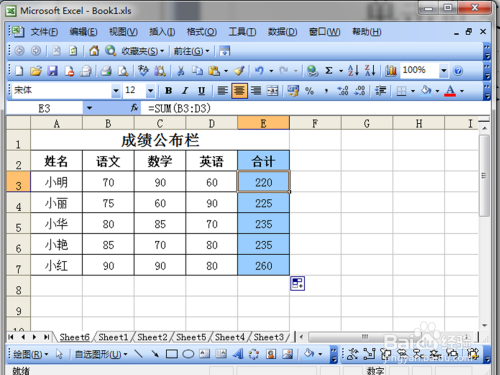Go to web toolbar home page icon
The height and width of the screenshot is (375, 500).
(94, 51)
